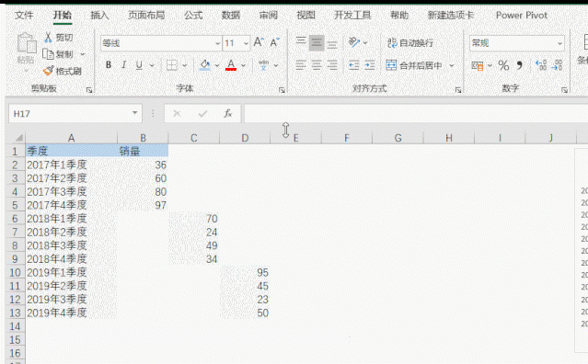Apply percent style
Image resolution: width=588 pixels, height=364 pixels.
click(503, 65)
